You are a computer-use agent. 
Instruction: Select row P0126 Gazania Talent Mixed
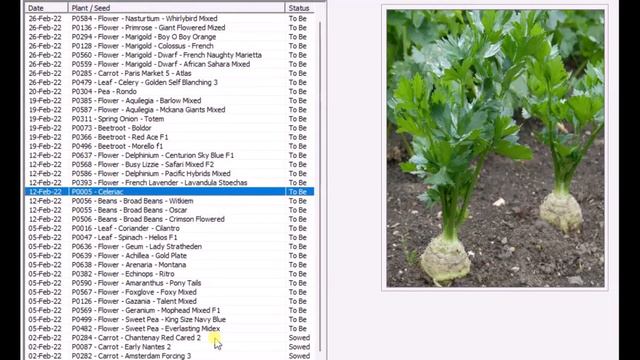coord(169,301)
